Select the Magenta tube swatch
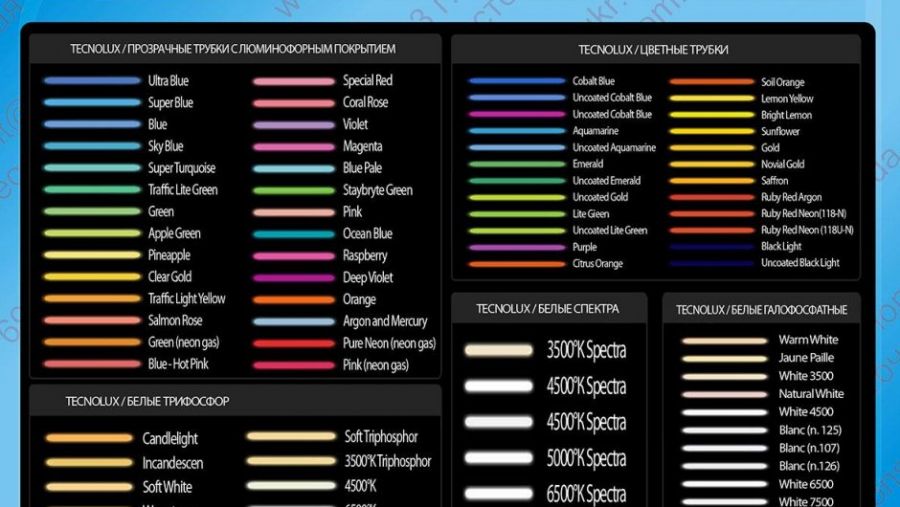Screen dimensions: 900x507 [x=294, y=147]
